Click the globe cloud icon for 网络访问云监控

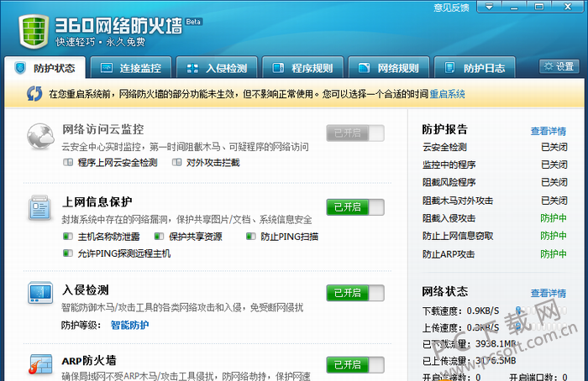coord(40,136)
